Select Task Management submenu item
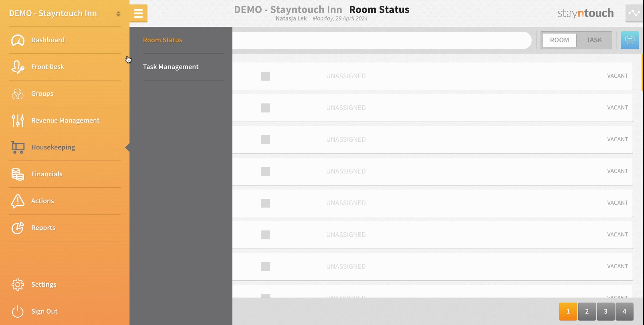Viewport: 644px width, 325px height. (x=171, y=67)
